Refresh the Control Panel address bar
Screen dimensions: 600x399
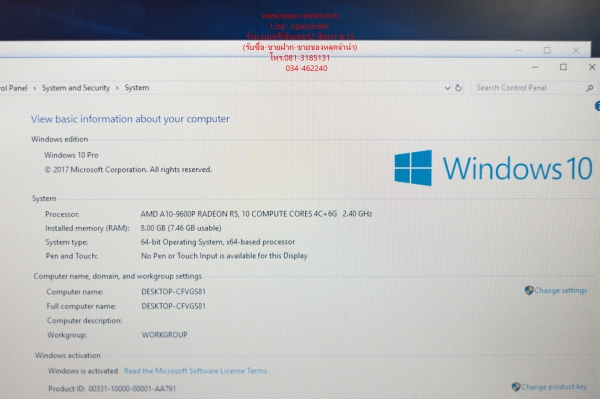tap(458, 88)
